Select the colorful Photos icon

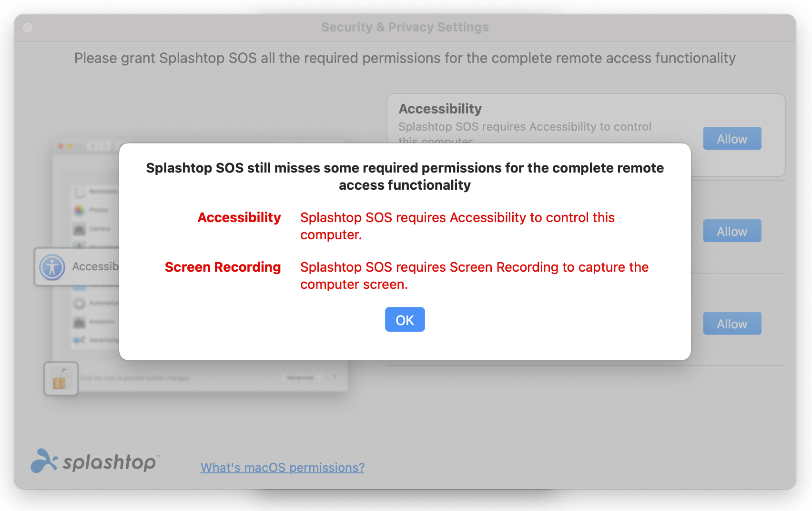tap(79, 210)
